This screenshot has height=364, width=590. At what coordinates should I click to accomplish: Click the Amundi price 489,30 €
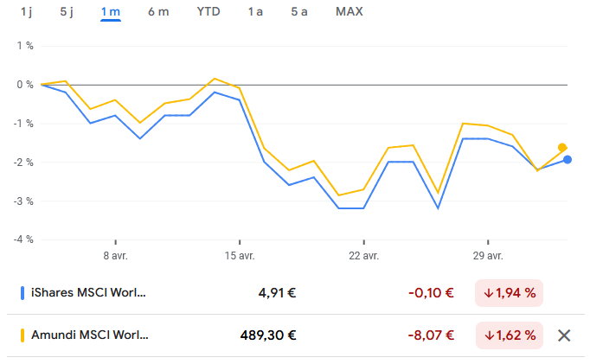pos(268,335)
